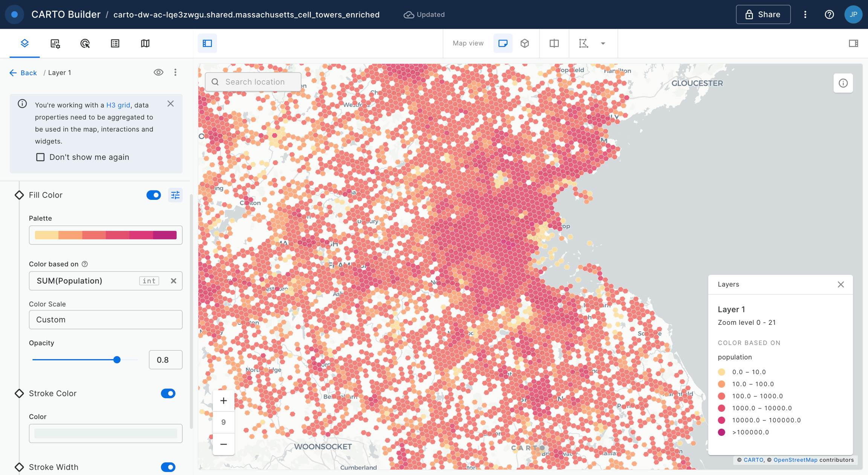Select the Layers tab
Image resolution: width=868 pixels, height=475 pixels.
(x=24, y=43)
